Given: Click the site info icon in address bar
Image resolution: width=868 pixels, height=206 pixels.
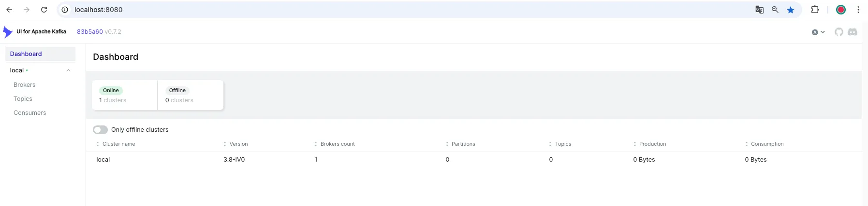Looking at the screenshot, I should (x=65, y=10).
